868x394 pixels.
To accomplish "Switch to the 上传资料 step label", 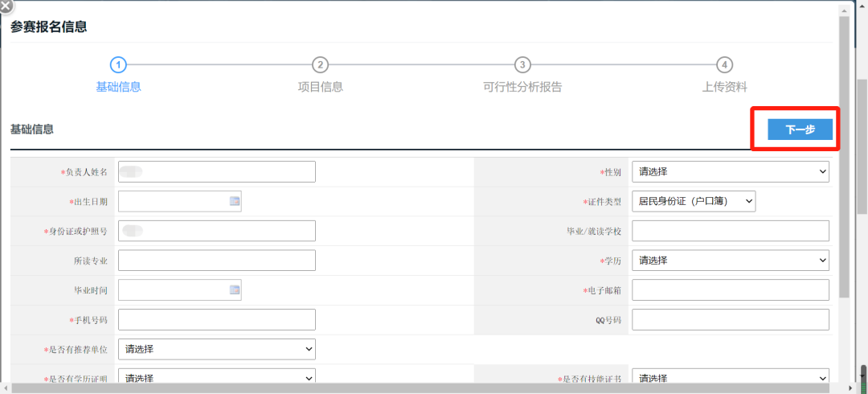I will coord(724,87).
